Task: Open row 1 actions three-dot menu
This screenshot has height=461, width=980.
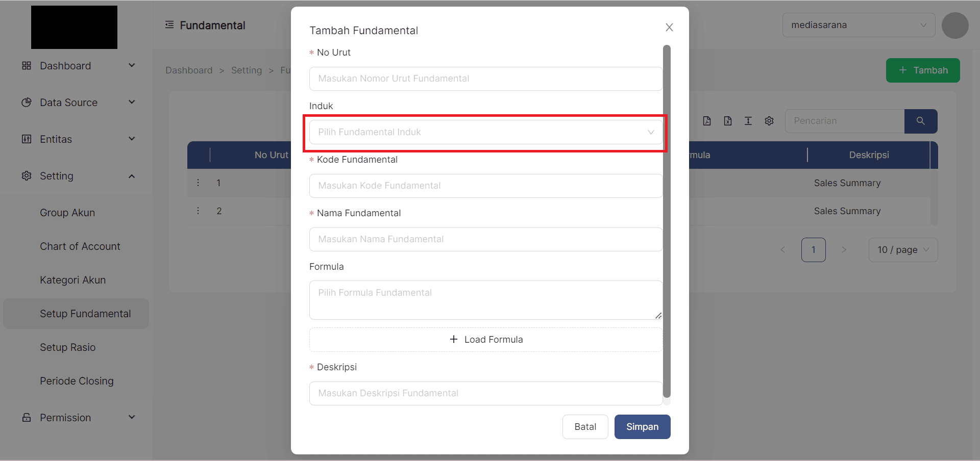Action: 198,183
